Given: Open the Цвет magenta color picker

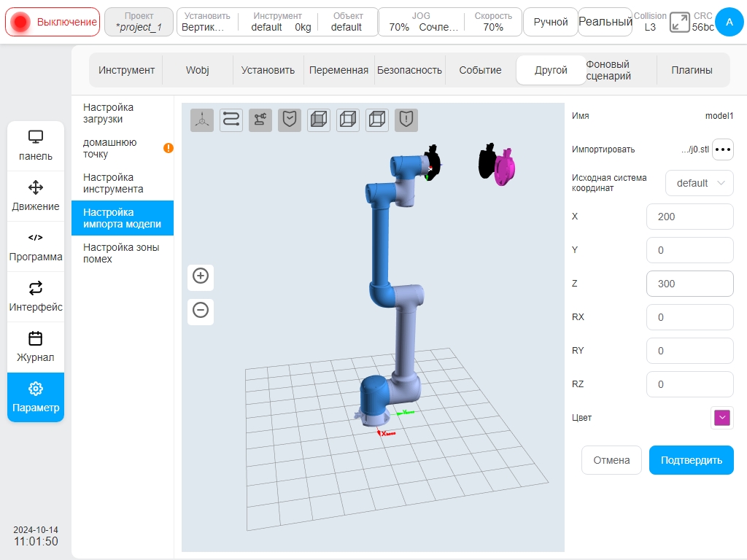Looking at the screenshot, I should tap(722, 418).
